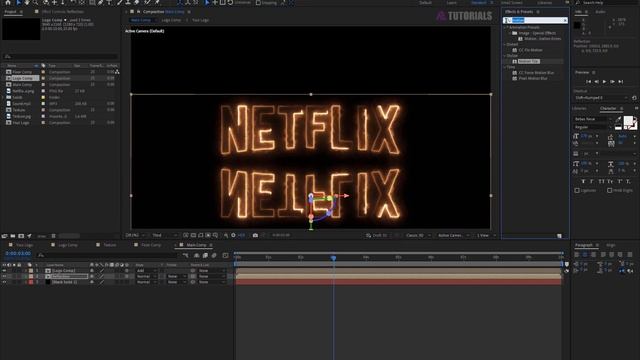Viewport: 640px width, 360px height.
Task: Click the timeline playhead marker
Action: (333, 258)
